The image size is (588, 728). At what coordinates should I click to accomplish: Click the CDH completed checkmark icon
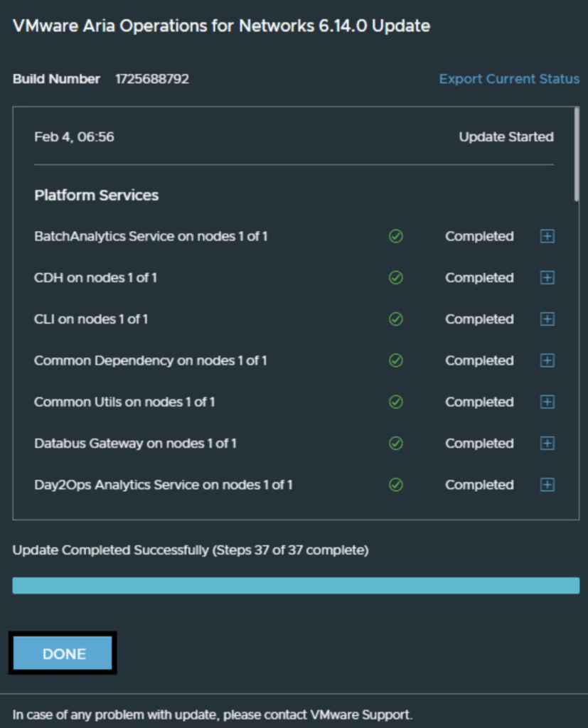[x=396, y=278]
